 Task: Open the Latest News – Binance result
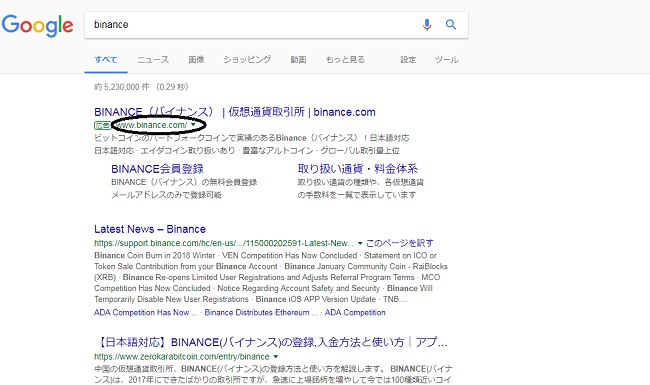(x=150, y=229)
